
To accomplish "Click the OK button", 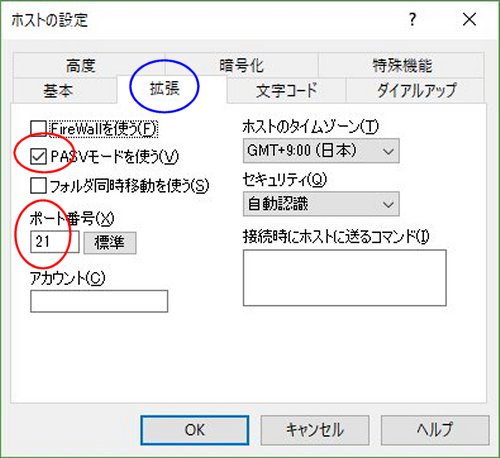I will click(195, 430).
